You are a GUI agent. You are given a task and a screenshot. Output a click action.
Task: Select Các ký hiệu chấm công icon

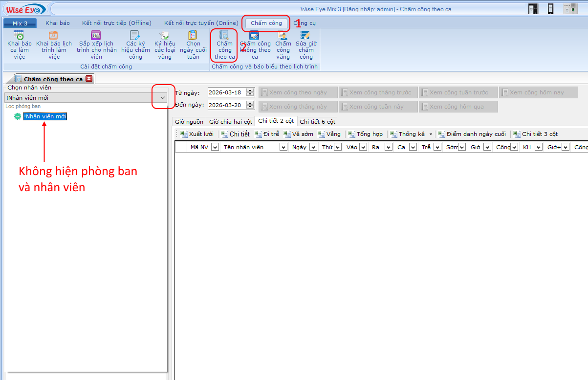click(135, 36)
